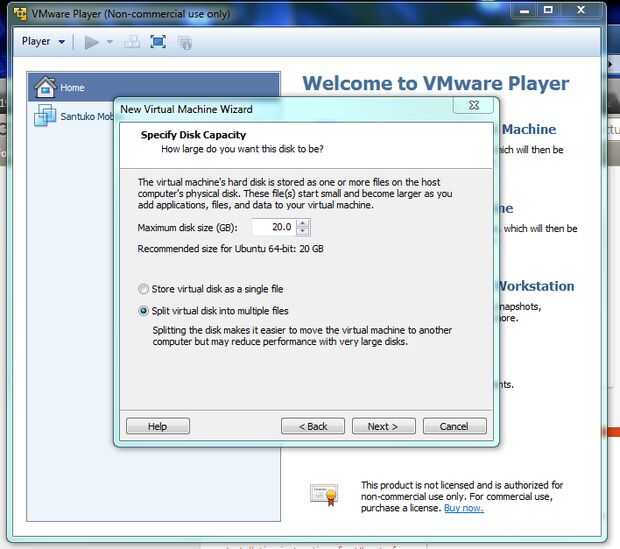The image size is (620, 549).
Task: Click the Maximum disk size input field
Action: 274,227
